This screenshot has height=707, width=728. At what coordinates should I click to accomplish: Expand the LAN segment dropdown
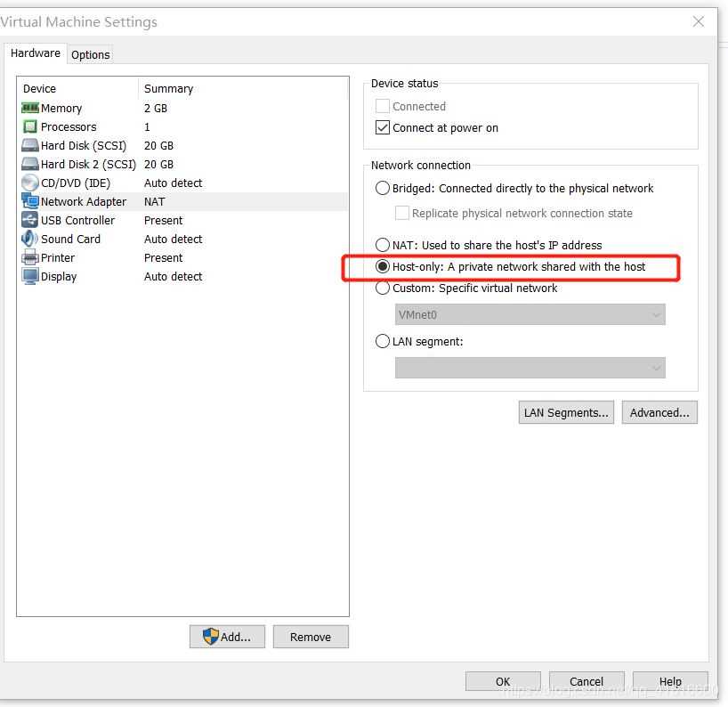530,368
